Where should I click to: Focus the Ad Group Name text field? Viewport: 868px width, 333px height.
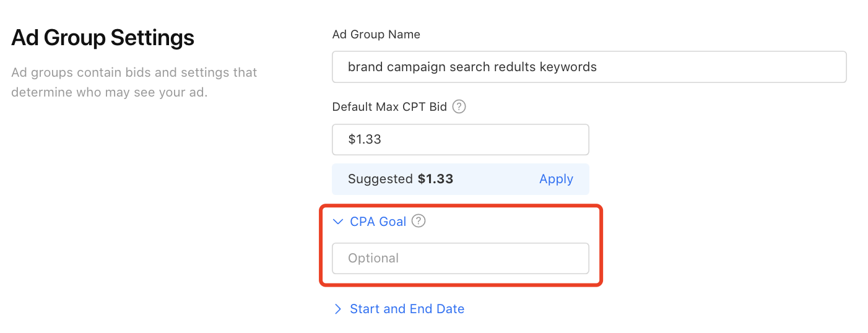click(x=589, y=67)
